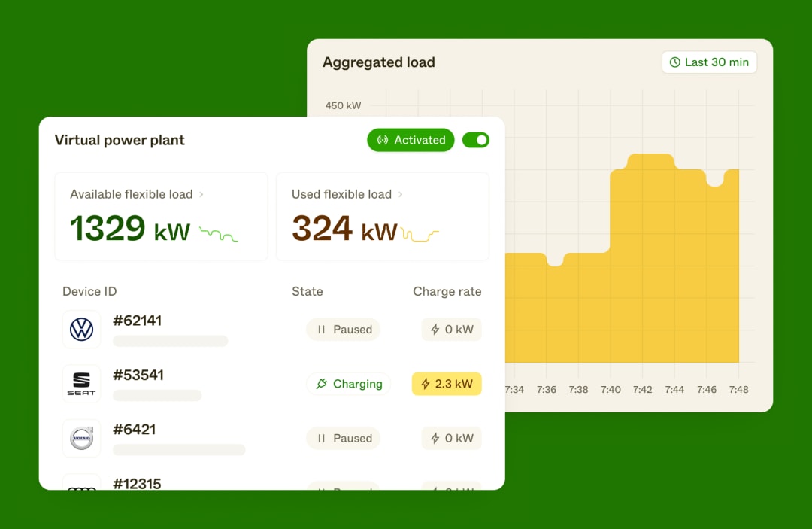Viewport: 812px width, 529px height.
Task: Click the partially visible Audi logo for device #12315
Action: coord(81,488)
